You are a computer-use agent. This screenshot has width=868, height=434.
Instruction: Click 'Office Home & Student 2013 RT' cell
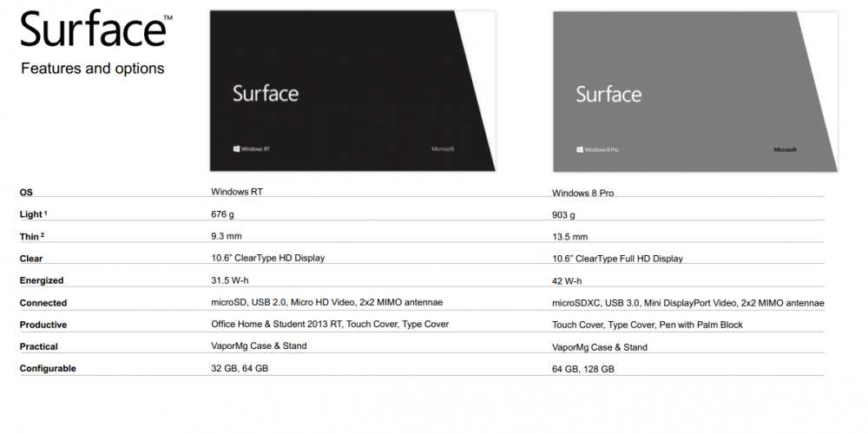pyautogui.click(x=330, y=324)
